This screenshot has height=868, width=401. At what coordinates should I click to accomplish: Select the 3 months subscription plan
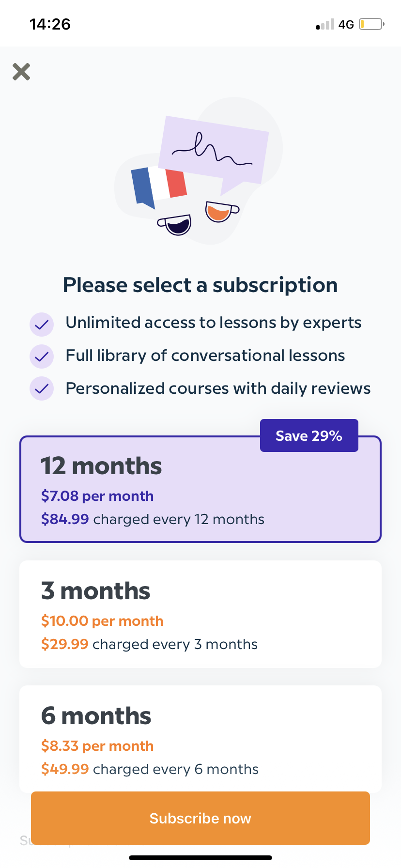point(200,614)
